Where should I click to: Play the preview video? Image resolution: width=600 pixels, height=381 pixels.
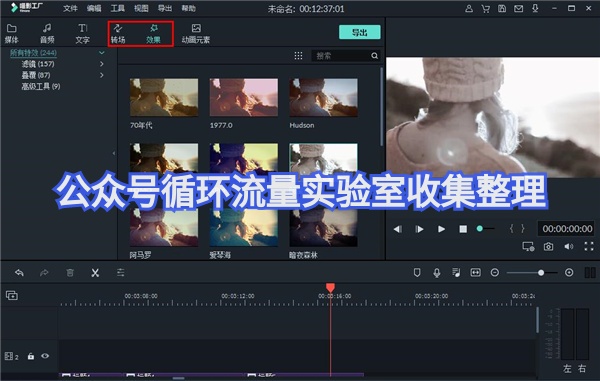click(x=441, y=229)
